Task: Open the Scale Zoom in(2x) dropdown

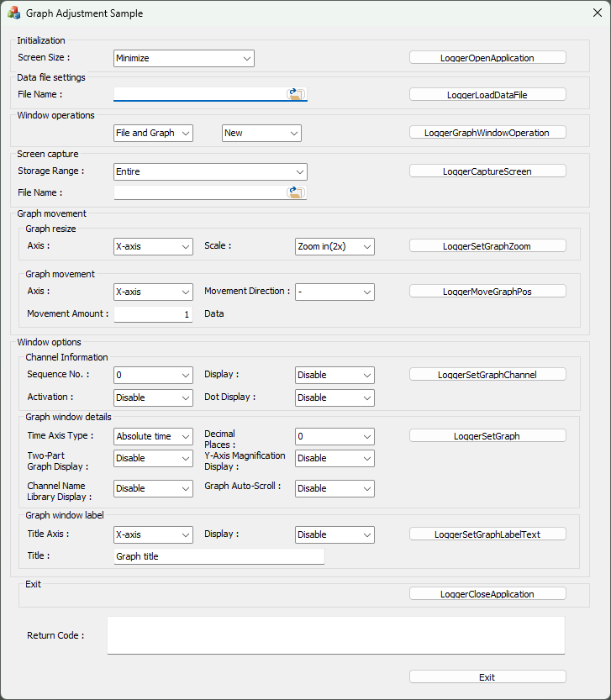Action: click(334, 246)
